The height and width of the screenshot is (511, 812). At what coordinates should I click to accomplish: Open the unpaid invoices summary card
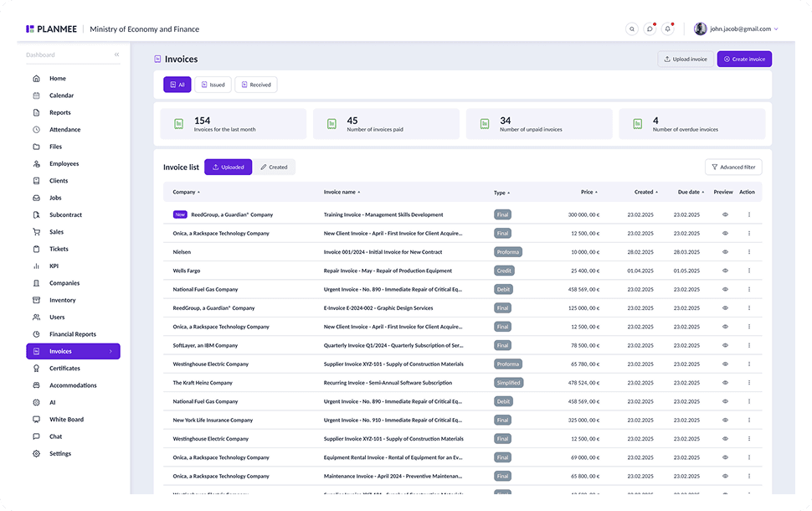point(539,124)
